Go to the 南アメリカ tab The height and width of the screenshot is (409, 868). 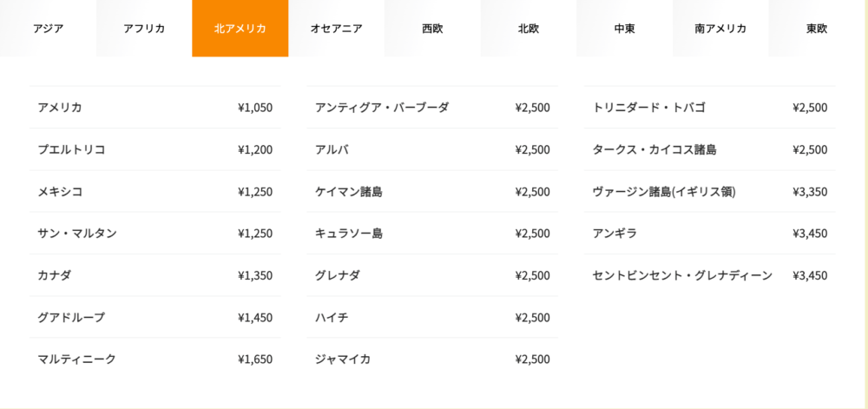coord(720,29)
